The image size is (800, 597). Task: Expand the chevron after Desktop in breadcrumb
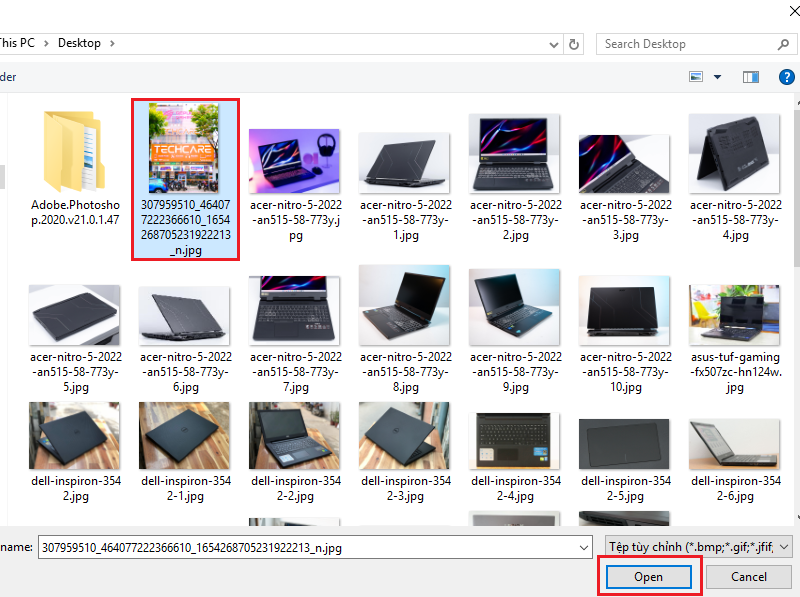coord(112,44)
